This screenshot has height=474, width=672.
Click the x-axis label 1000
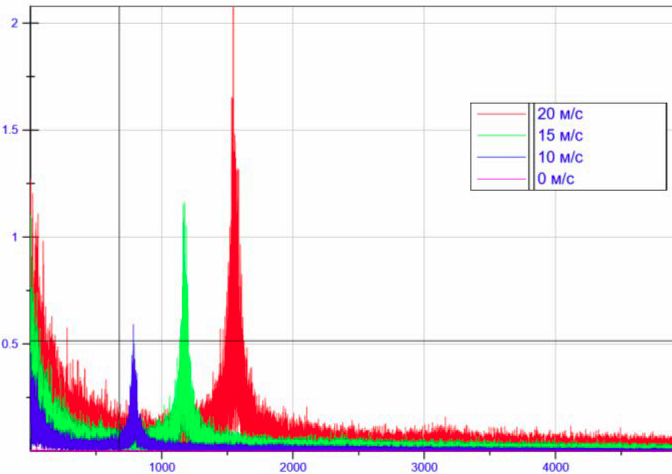[162, 467]
